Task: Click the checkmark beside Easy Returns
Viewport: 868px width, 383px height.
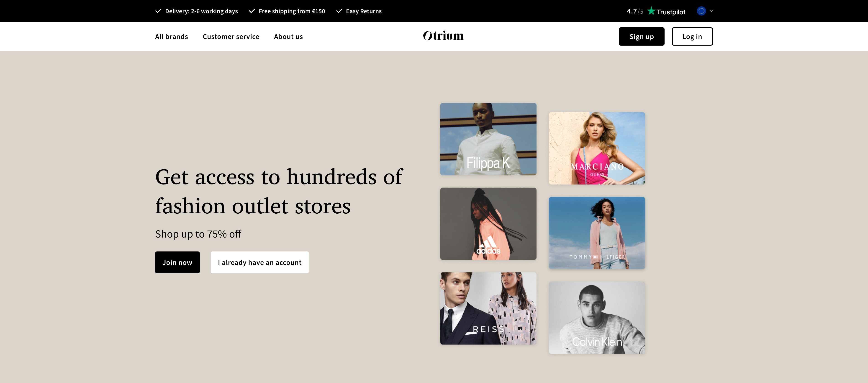Action: click(339, 11)
